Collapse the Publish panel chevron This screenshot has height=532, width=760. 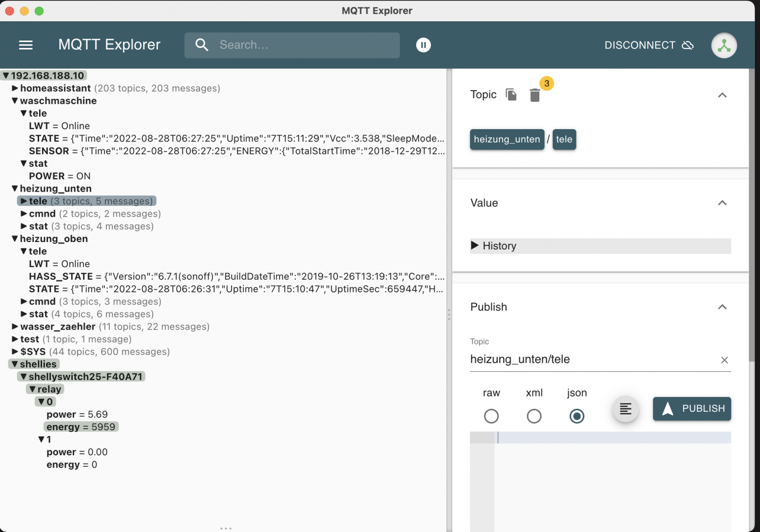point(722,307)
